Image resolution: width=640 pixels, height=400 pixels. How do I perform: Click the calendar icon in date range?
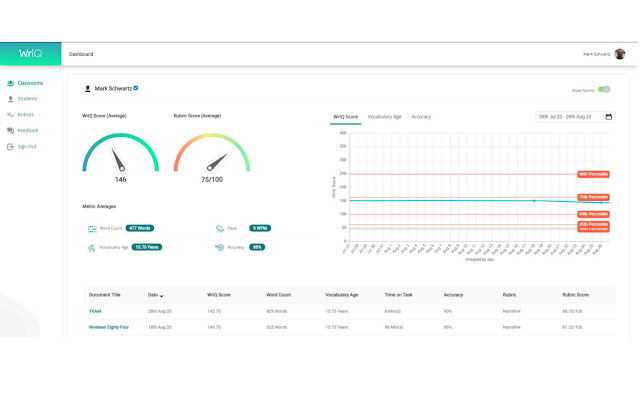pyautogui.click(x=608, y=117)
